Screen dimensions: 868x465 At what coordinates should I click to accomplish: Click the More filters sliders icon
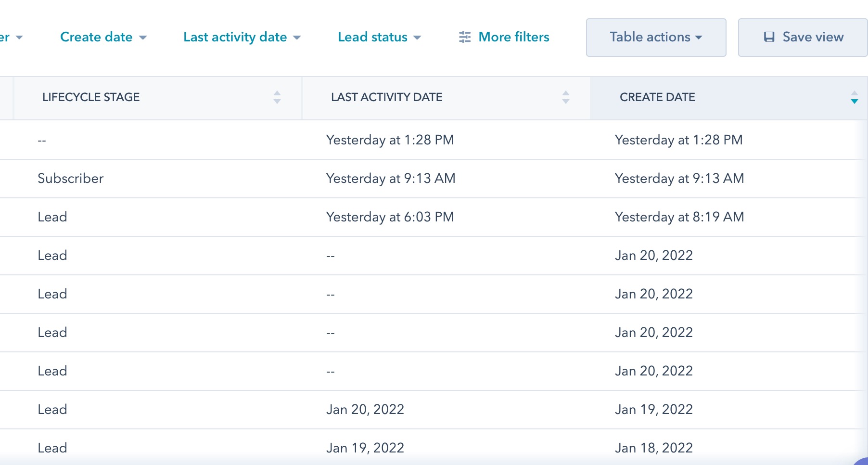click(x=464, y=37)
